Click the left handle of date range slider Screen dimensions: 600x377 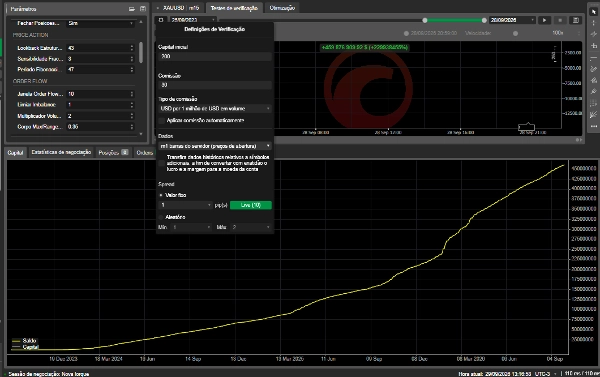click(425, 20)
